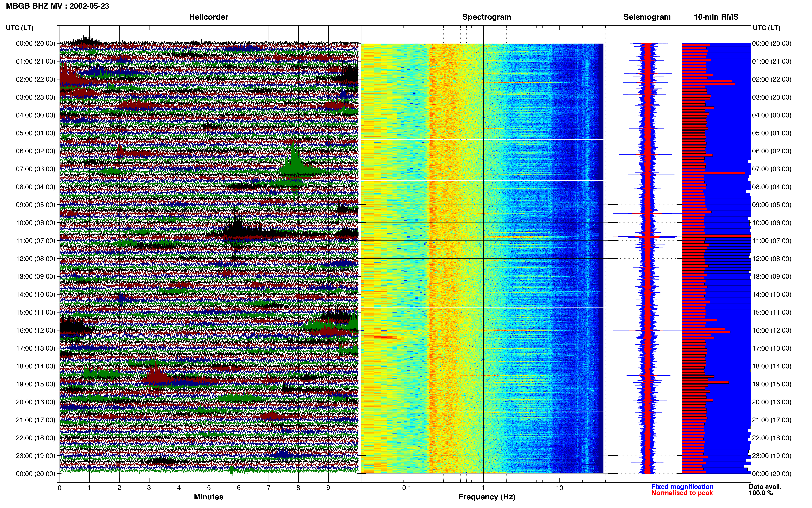Click the 01:00 (21:00) label on the Helicorder axis
Screen dimensions: 812x508
tap(36, 61)
